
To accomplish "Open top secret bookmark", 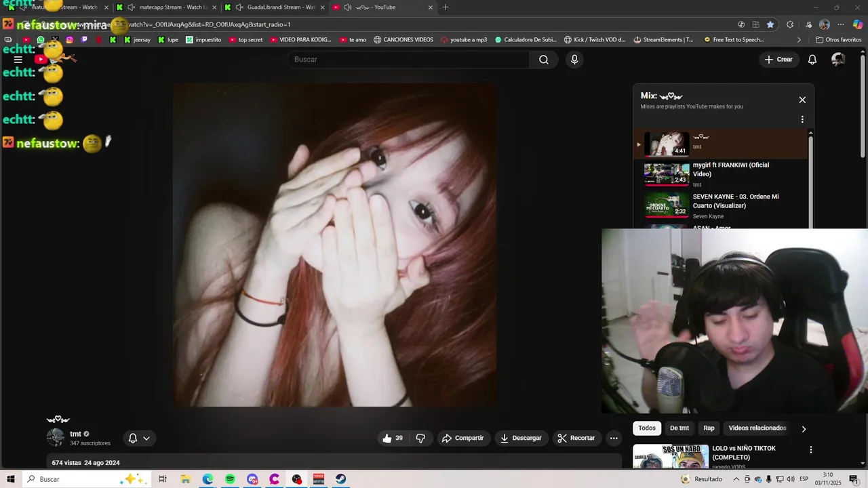I will click(245, 40).
